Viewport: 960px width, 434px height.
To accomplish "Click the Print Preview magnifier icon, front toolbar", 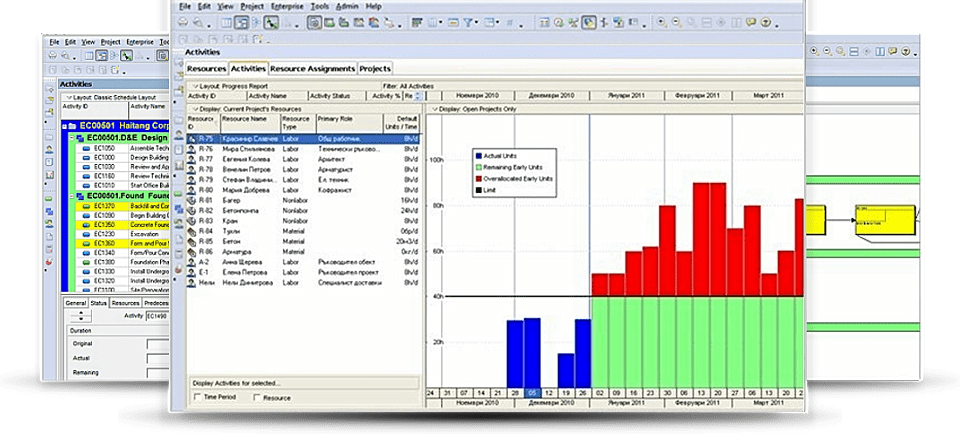I will [x=198, y=23].
